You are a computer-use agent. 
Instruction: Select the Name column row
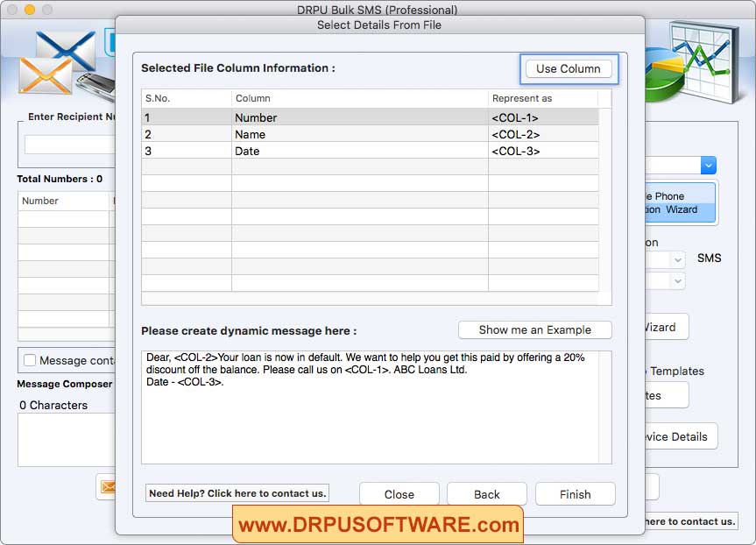[371, 134]
